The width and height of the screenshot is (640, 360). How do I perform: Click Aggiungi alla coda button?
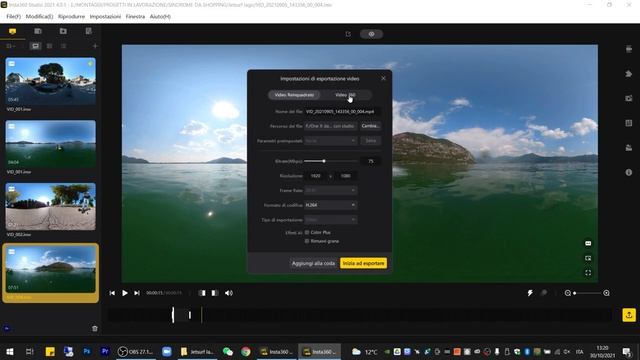(313, 263)
